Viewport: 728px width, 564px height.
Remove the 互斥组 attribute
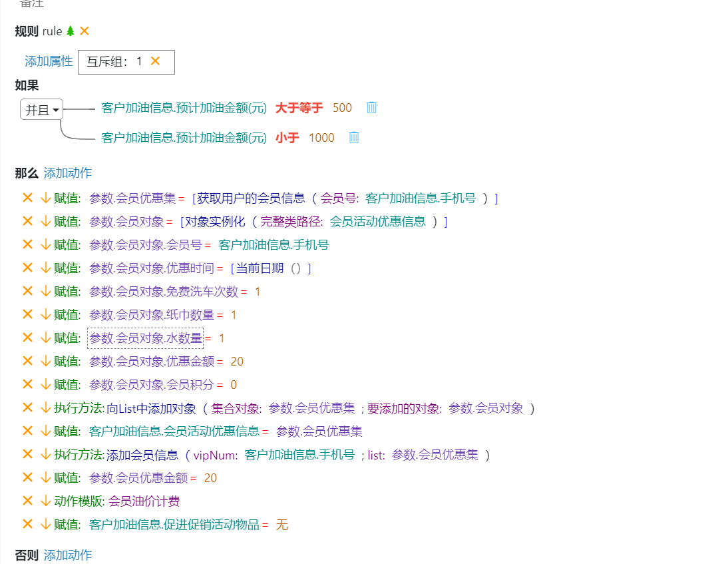(155, 61)
